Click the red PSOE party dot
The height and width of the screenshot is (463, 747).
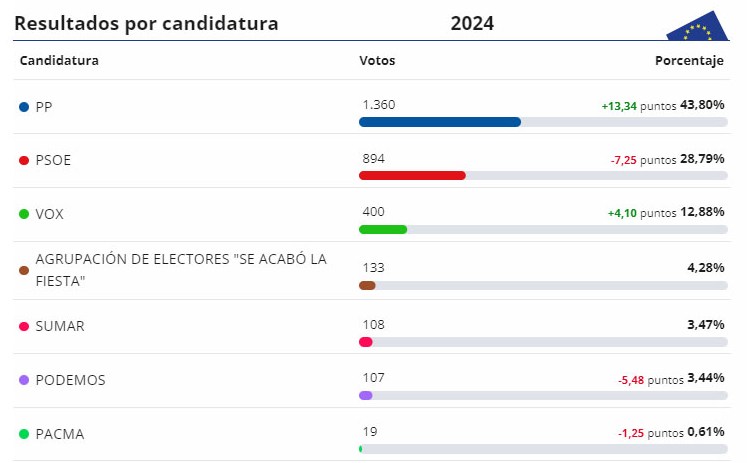(24, 160)
